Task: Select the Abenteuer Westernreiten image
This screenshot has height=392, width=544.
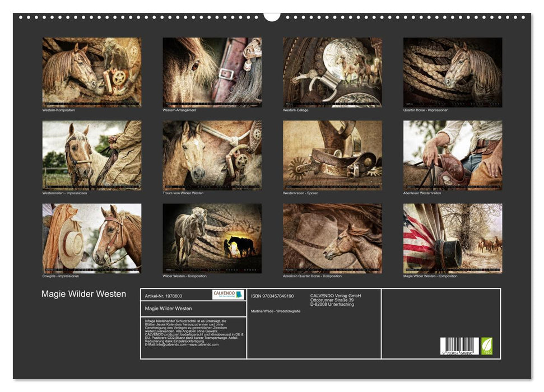Action: 453,155
